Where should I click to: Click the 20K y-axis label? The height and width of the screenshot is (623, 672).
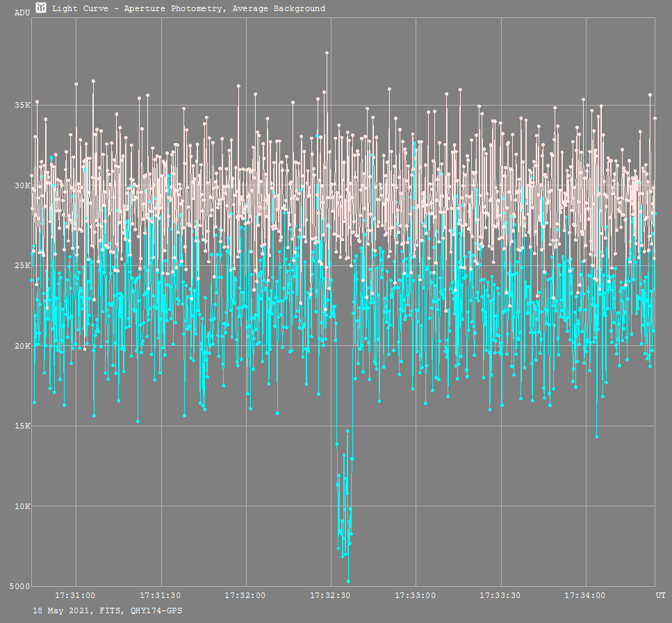(x=23, y=346)
